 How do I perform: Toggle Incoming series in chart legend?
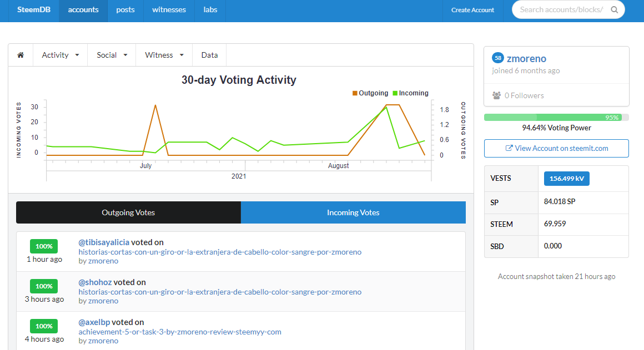410,93
